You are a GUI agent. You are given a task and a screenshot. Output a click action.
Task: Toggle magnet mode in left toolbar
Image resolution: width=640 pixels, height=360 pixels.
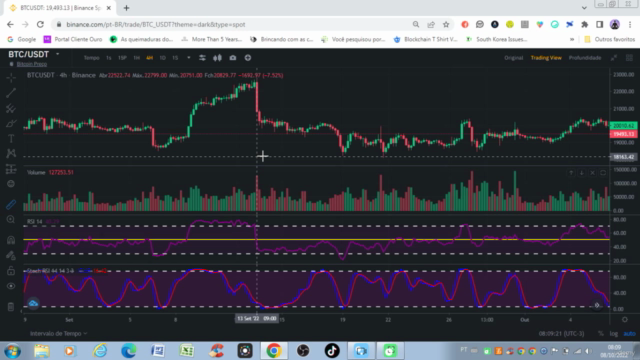11,240
